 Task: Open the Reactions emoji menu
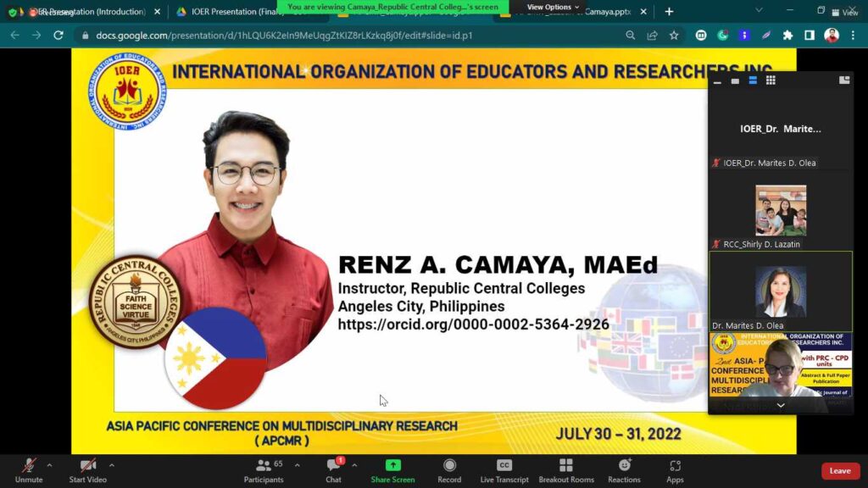coord(624,469)
